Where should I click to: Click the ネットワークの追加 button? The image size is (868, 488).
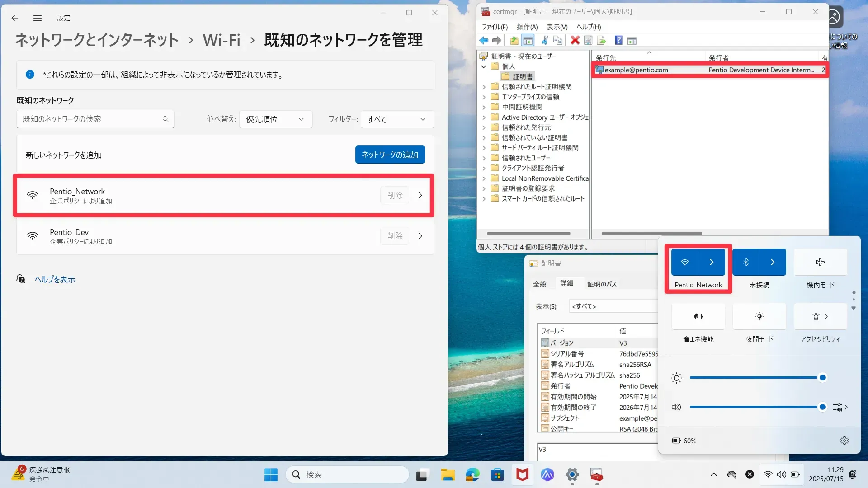[x=390, y=155]
